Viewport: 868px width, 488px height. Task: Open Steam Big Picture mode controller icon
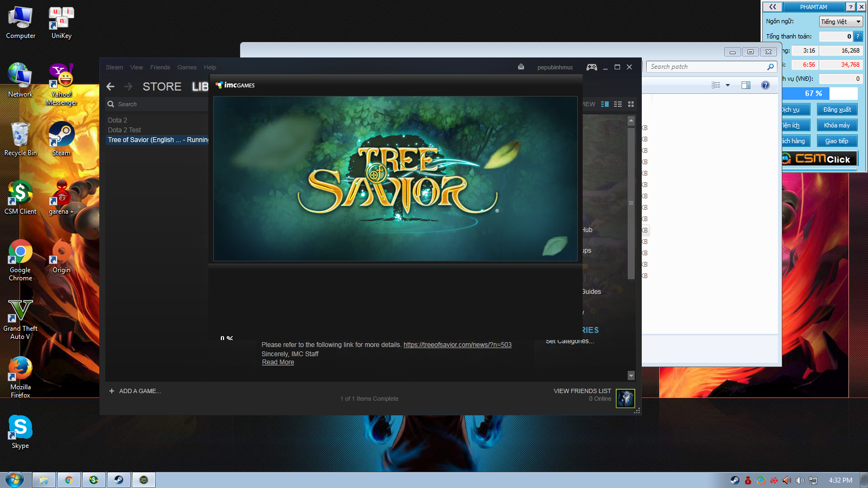591,67
